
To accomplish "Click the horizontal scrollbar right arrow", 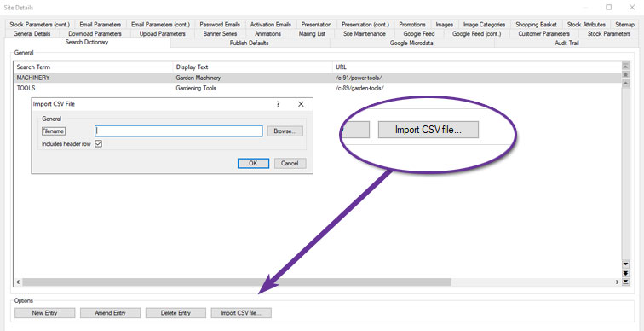I will coord(617,282).
